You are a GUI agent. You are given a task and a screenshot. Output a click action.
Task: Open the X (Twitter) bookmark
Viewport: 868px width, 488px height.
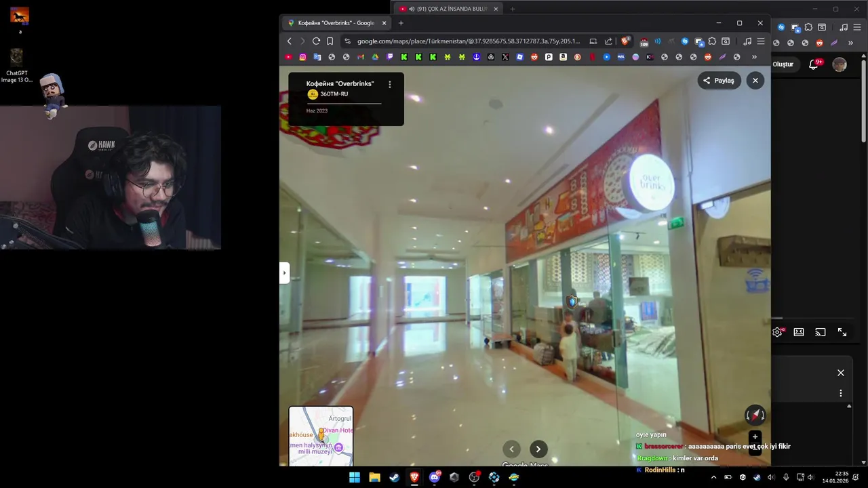pyautogui.click(x=505, y=57)
